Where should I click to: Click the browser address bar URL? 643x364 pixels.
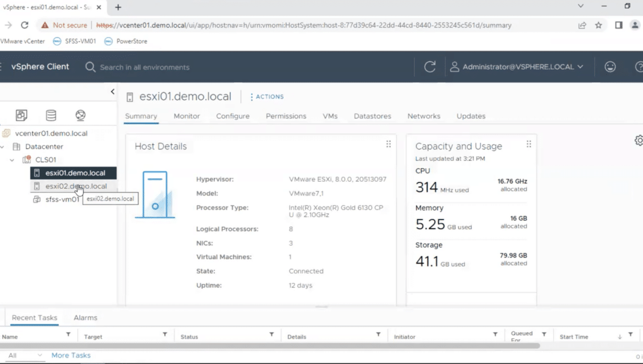click(304, 25)
